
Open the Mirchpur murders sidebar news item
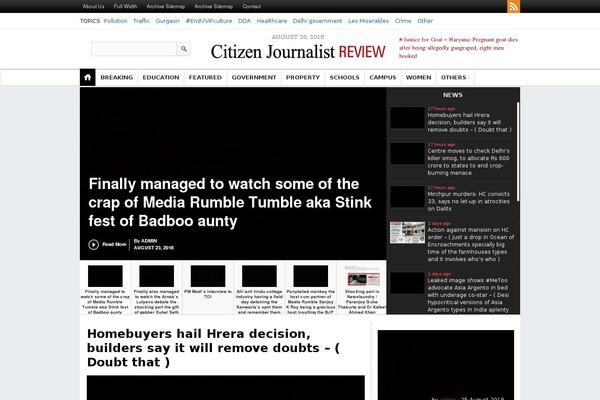pyautogui.click(x=468, y=201)
